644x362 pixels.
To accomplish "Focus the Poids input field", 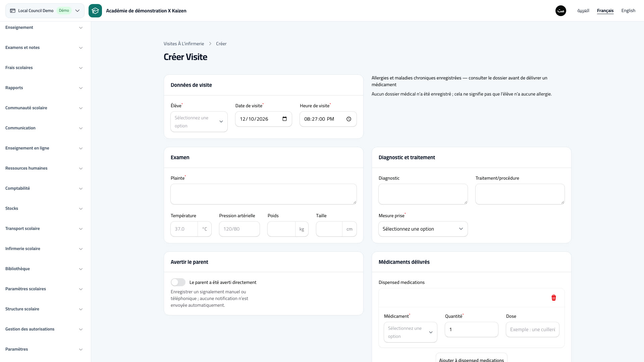I will click(x=281, y=229).
